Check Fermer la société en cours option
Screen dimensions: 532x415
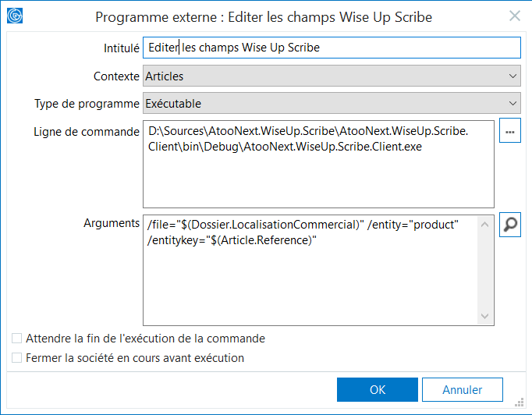[x=16, y=357]
